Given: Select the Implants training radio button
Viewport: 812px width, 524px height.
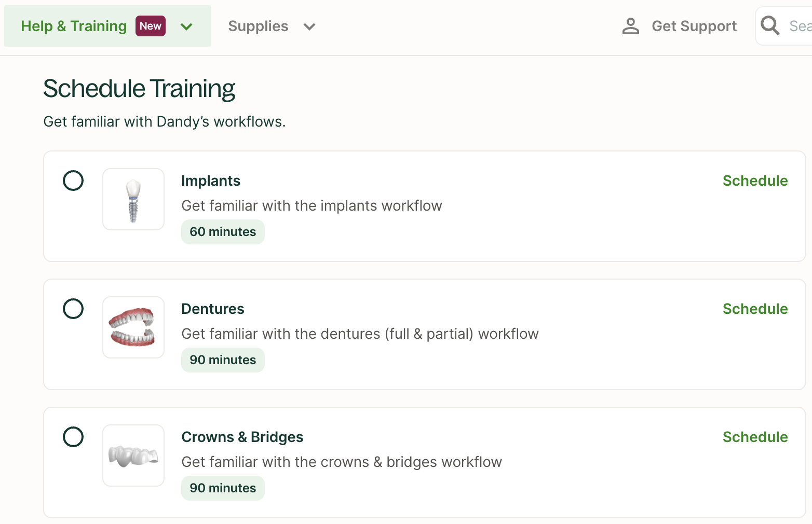Looking at the screenshot, I should click(x=73, y=181).
